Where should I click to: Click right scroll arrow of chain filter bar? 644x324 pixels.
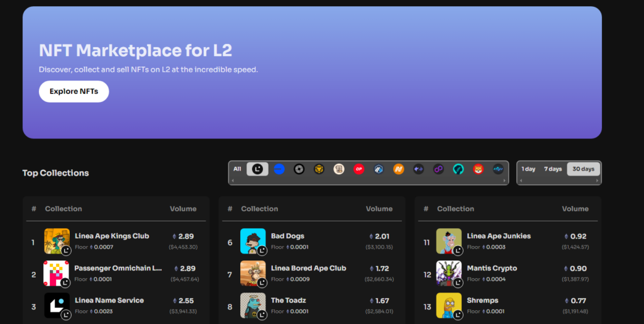(x=505, y=181)
